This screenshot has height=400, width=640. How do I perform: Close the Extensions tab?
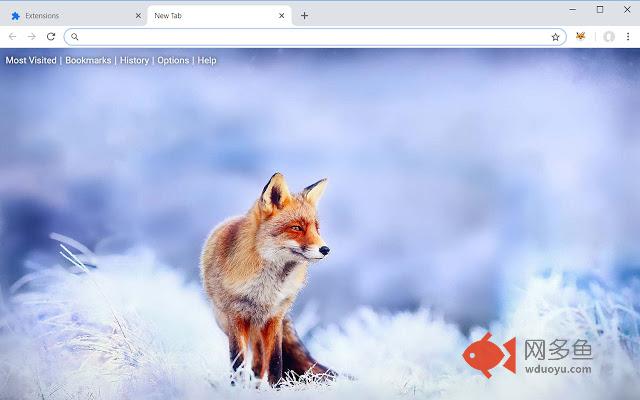138,16
